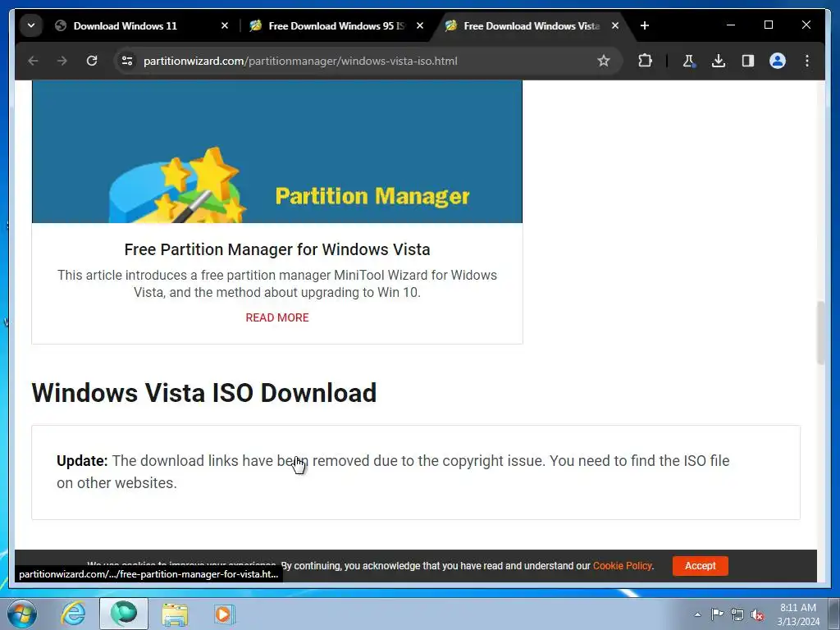Launch Internet Explorer from the taskbar
840x630 pixels.
tap(73, 614)
